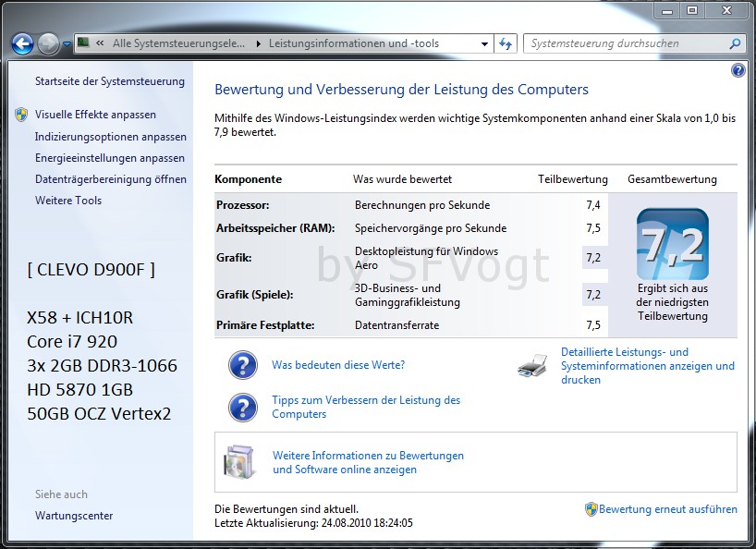
Task: Open 'Weitere Tools' link
Action: coord(68,201)
